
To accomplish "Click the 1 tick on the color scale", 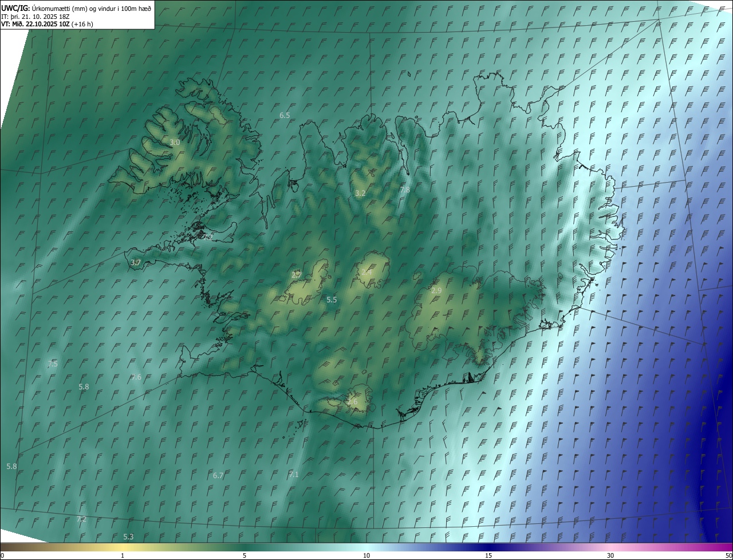I will [x=123, y=555].
